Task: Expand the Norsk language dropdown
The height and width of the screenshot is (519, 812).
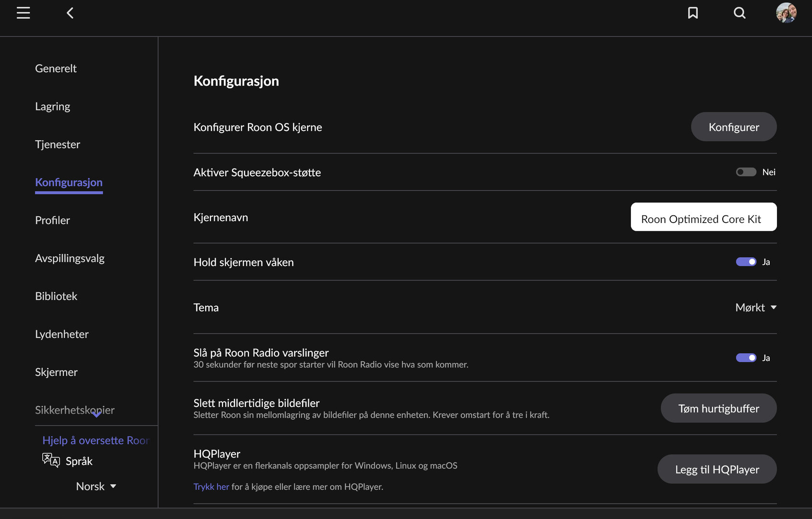Action: [x=96, y=486]
